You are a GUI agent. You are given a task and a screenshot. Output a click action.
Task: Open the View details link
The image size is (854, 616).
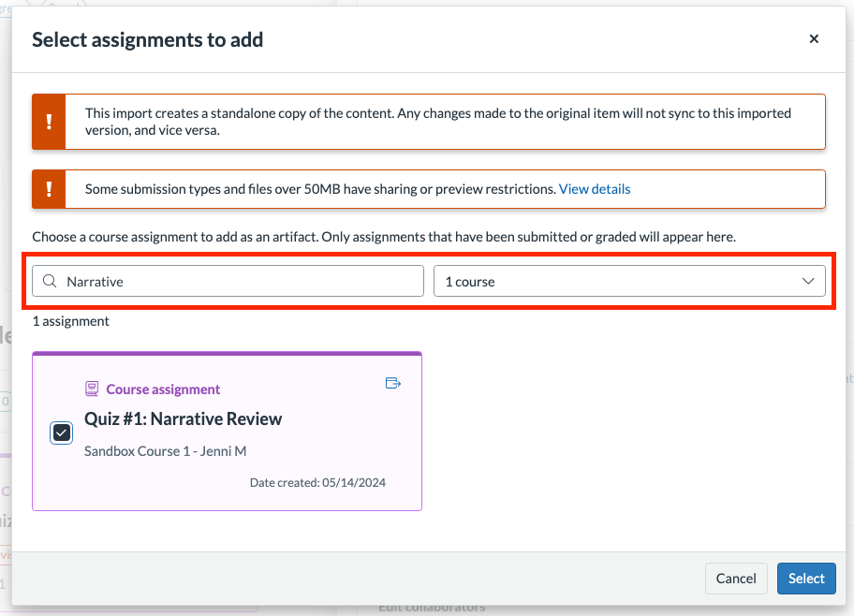tap(595, 189)
